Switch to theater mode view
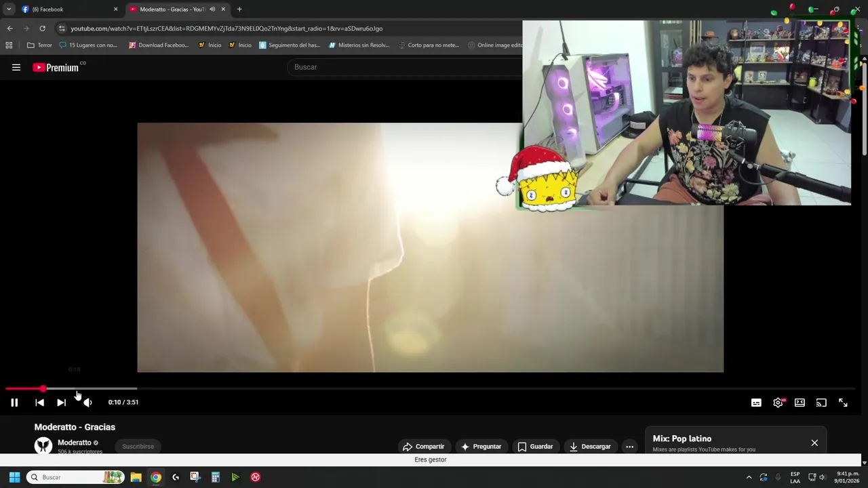The width and height of the screenshot is (868, 488). [x=800, y=403]
